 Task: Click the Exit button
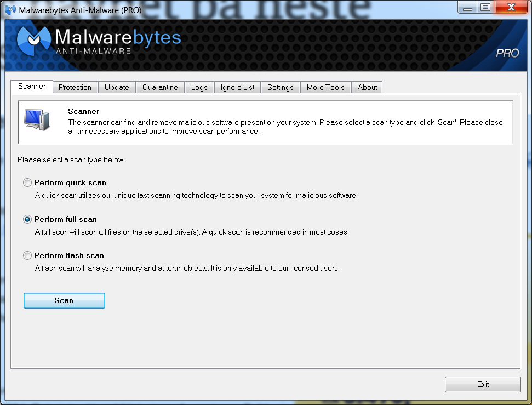pyautogui.click(x=483, y=384)
